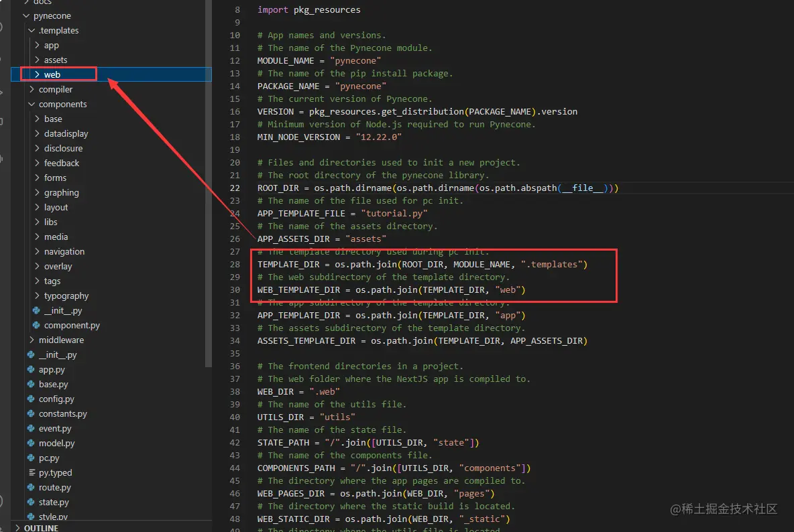Click line number 22 in gutter
Screen dimensions: 794x532
pos(235,188)
